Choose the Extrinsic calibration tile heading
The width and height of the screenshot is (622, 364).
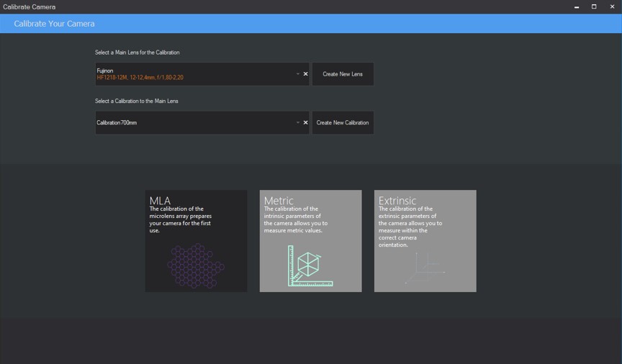click(397, 201)
